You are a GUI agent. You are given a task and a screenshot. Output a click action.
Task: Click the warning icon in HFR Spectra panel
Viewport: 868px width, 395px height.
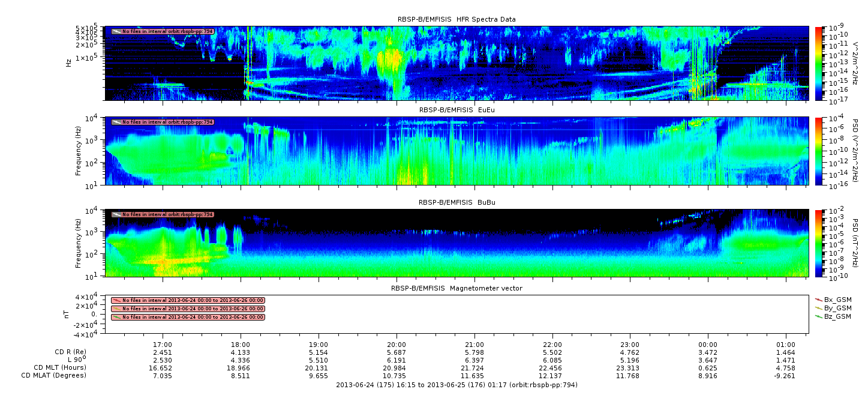[x=116, y=31]
